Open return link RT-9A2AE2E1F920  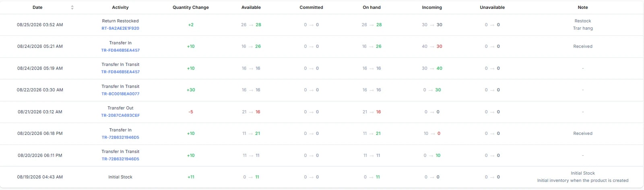pyautogui.click(x=120, y=29)
